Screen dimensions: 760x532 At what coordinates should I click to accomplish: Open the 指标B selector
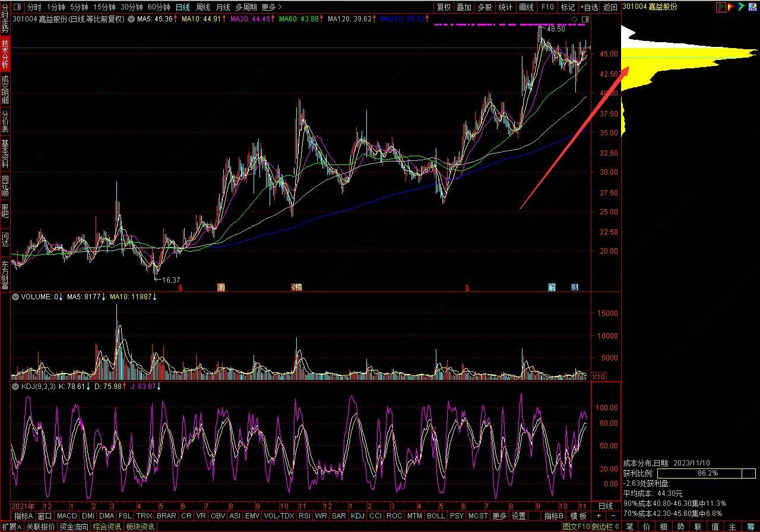553,516
